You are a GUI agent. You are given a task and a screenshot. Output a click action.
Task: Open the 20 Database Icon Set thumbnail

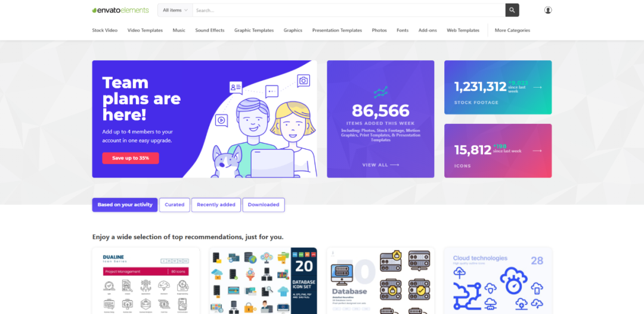coord(263,281)
